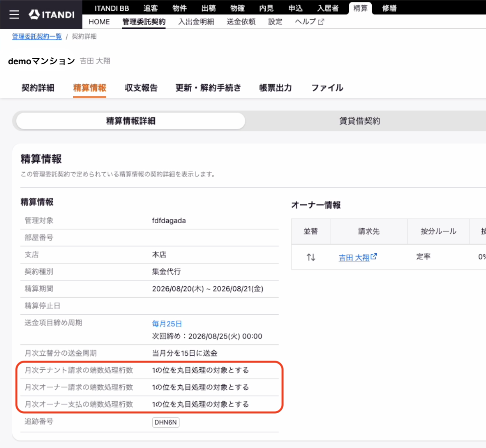Click the fdfdagada management target value

(169, 220)
